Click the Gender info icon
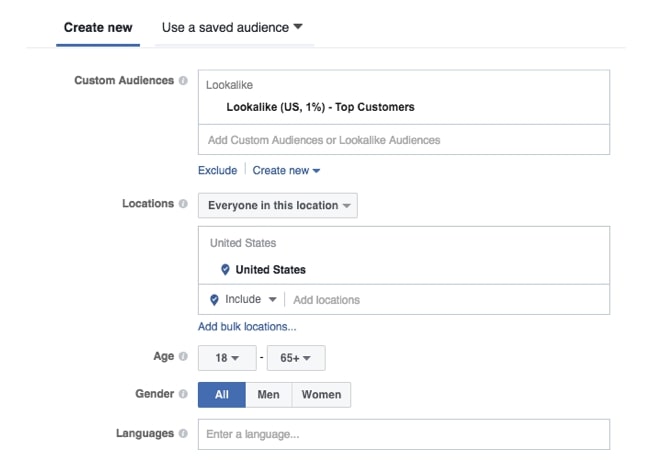The image size is (655, 462). (x=183, y=394)
